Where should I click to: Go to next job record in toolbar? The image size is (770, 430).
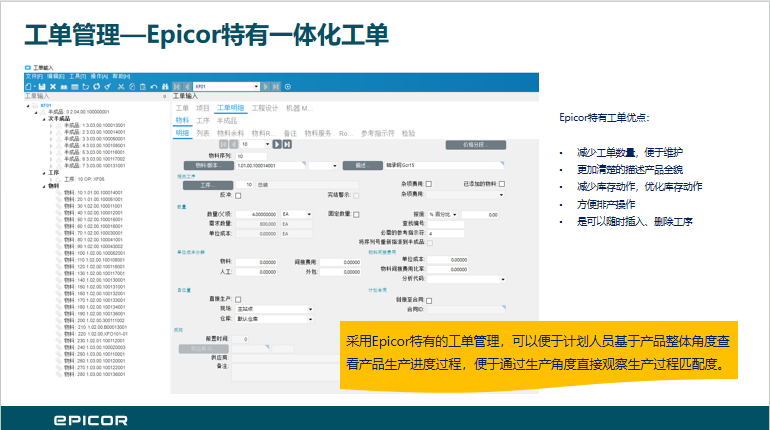[x=266, y=86]
